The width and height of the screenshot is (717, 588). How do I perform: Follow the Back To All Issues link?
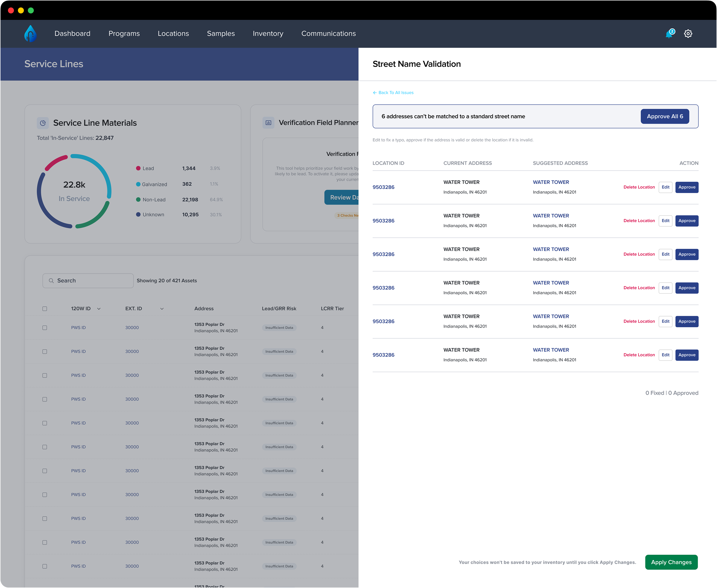click(x=396, y=92)
